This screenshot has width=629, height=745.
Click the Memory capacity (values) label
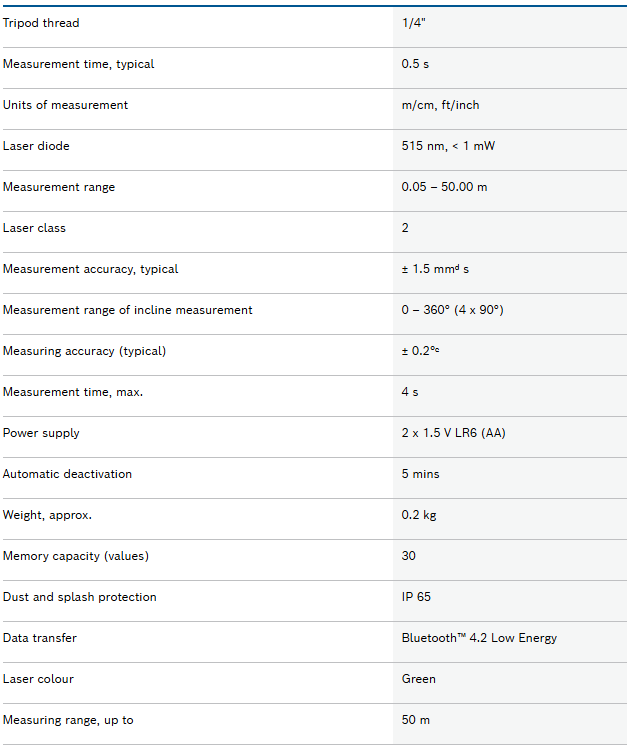pyautogui.click(x=76, y=556)
